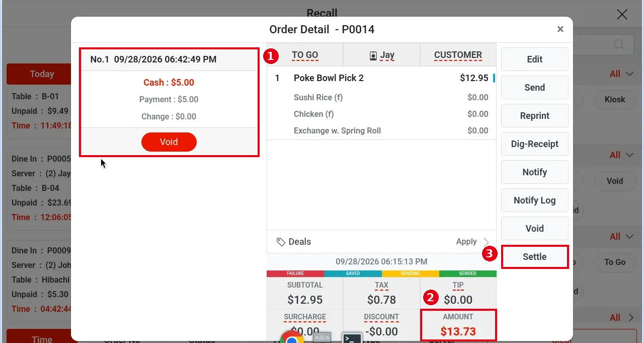Click the $12.95 price of Poke Bowl
The width and height of the screenshot is (644, 343).
click(474, 78)
